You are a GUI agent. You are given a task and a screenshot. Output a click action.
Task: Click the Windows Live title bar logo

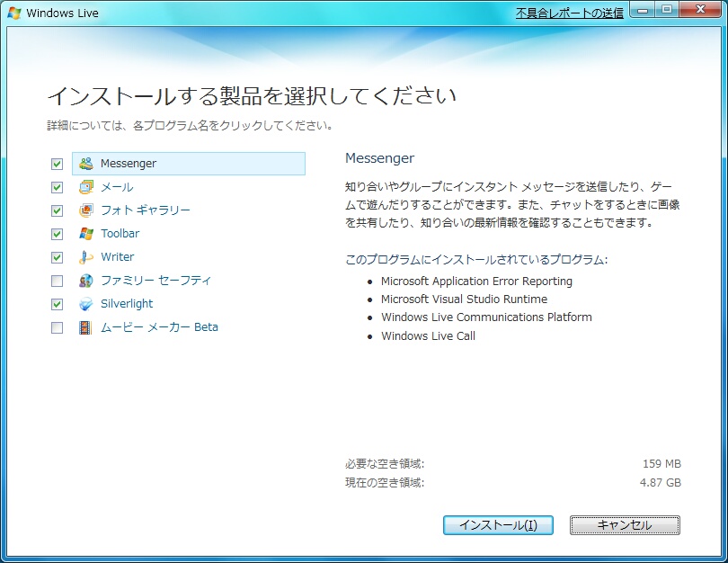pyautogui.click(x=13, y=13)
